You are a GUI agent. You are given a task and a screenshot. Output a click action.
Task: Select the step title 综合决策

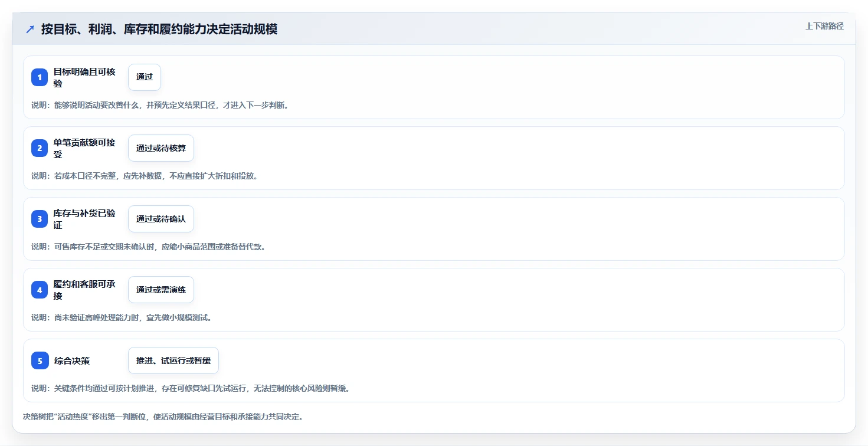click(71, 360)
